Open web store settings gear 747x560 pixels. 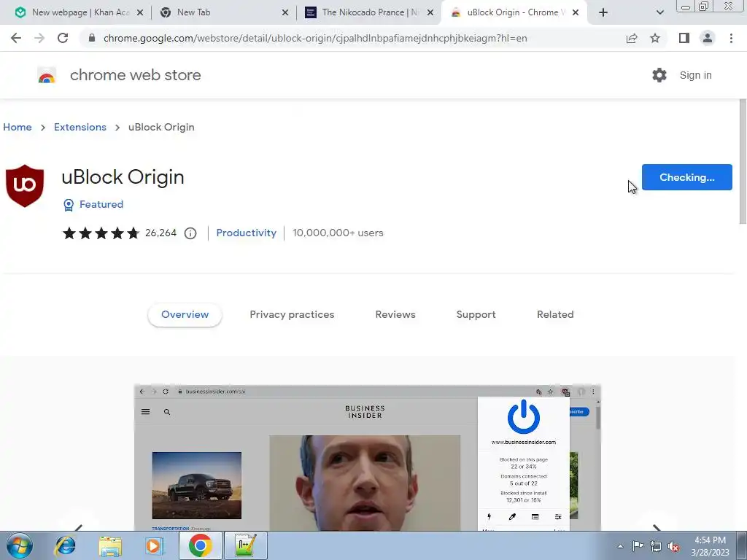pyautogui.click(x=659, y=75)
